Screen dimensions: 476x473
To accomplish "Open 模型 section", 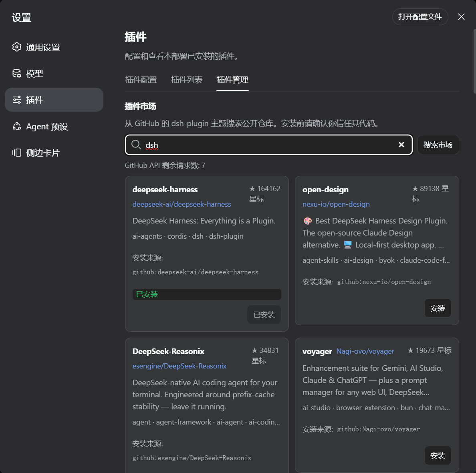I will coord(54,73).
